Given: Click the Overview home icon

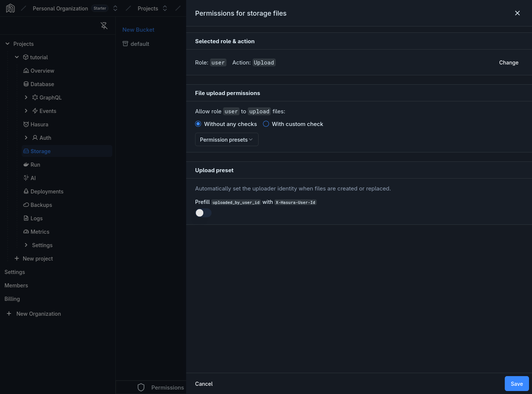Looking at the screenshot, I should coord(26,70).
